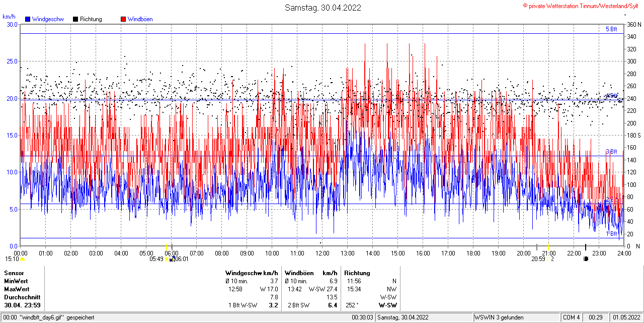Click the Sensor row header
This screenshot has width=644, height=323.
point(14,273)
